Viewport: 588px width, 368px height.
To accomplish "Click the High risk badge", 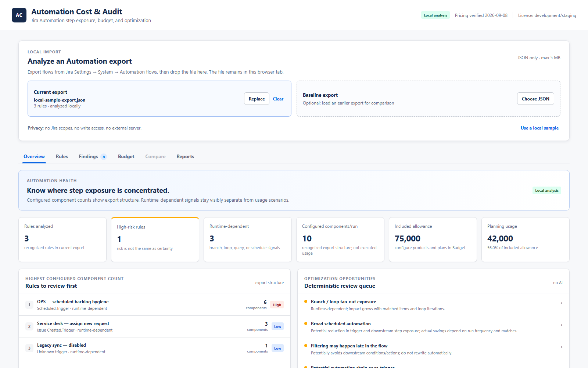I will click(277, 305).
